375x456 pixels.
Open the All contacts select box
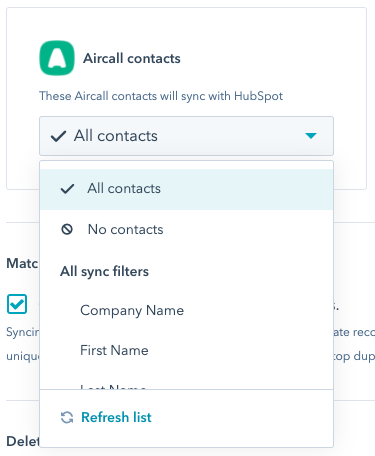pyautogui.click(x=186, y=136)
